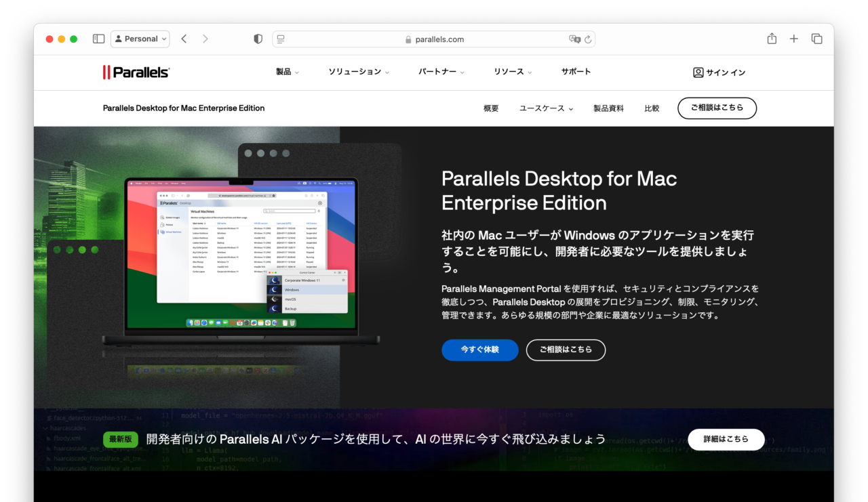Expand the パートナー menu
Screen dimensions: 868x502
pos(441,72)
